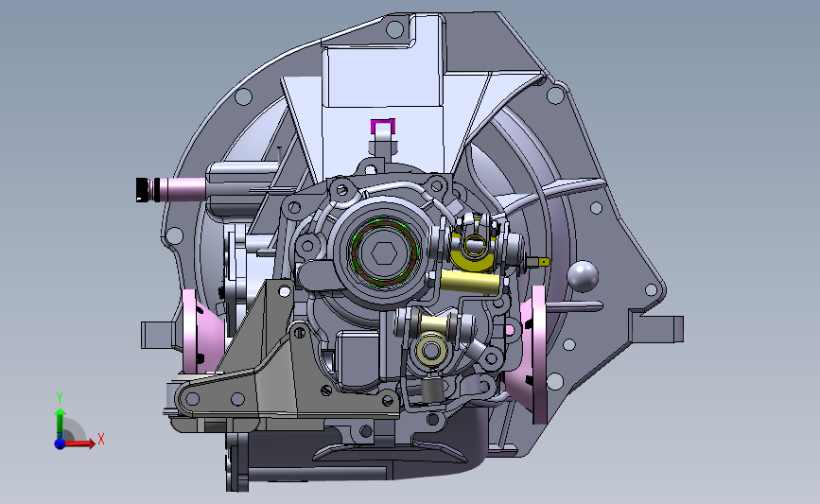This screenshot has width=820, height=504.
Task: Click the red X axis arrow of the triad
Action: [x=81, y=443]
